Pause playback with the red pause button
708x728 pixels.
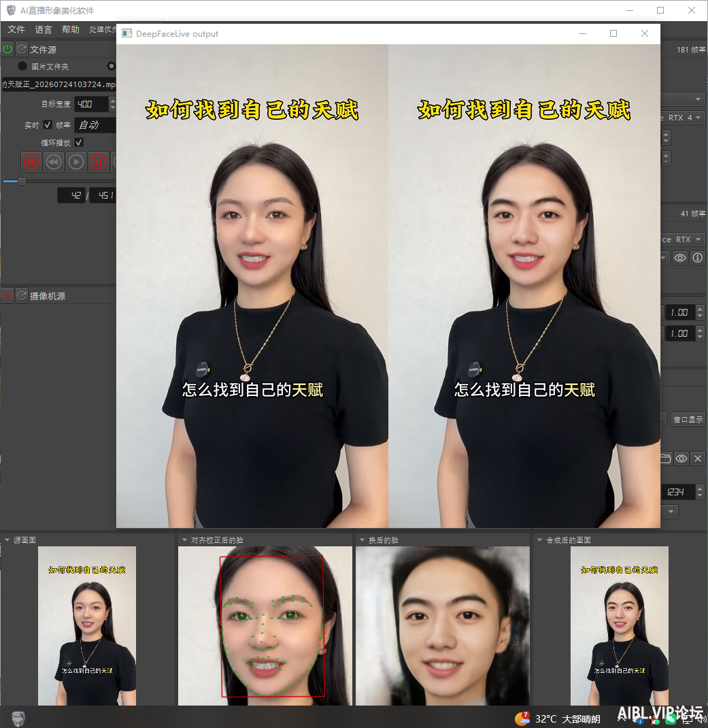pyautogui.click(x=99, y=162)
